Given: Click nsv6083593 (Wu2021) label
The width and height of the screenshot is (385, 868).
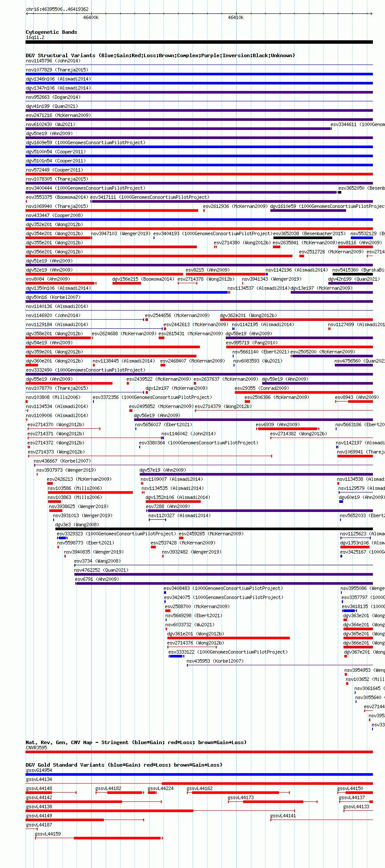Looking at the screenshot, I should click(258, 361).
